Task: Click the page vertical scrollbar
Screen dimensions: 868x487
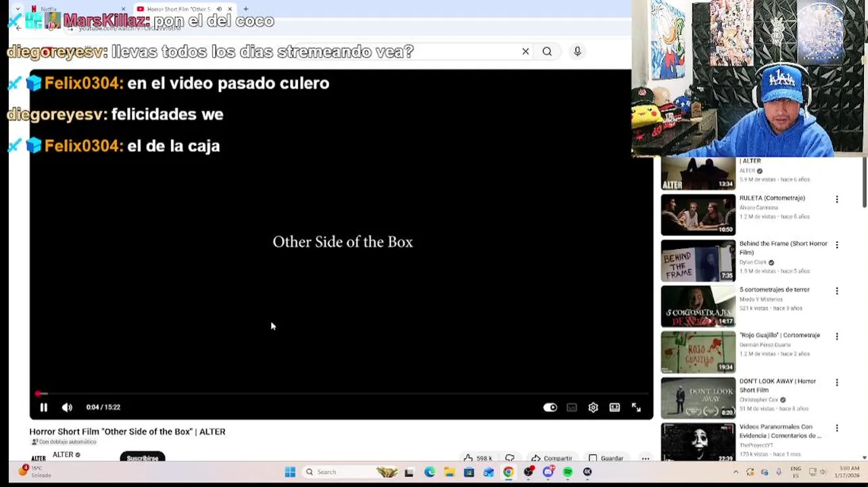Action: click(x=864, y=183)
